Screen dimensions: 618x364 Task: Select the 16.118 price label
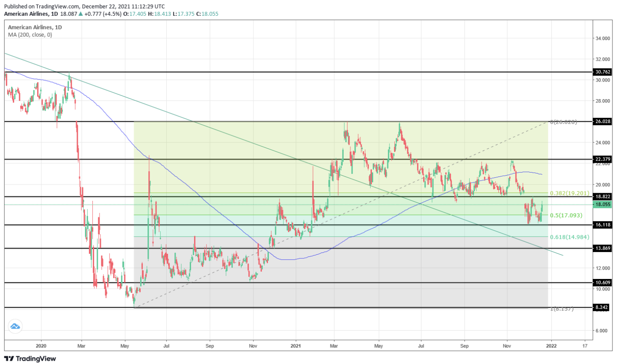coord(603,225)
